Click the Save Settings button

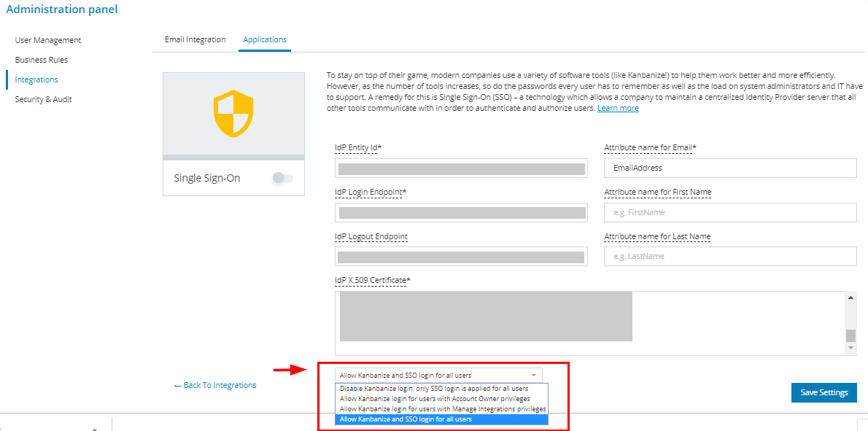click(x=824, y=392)
